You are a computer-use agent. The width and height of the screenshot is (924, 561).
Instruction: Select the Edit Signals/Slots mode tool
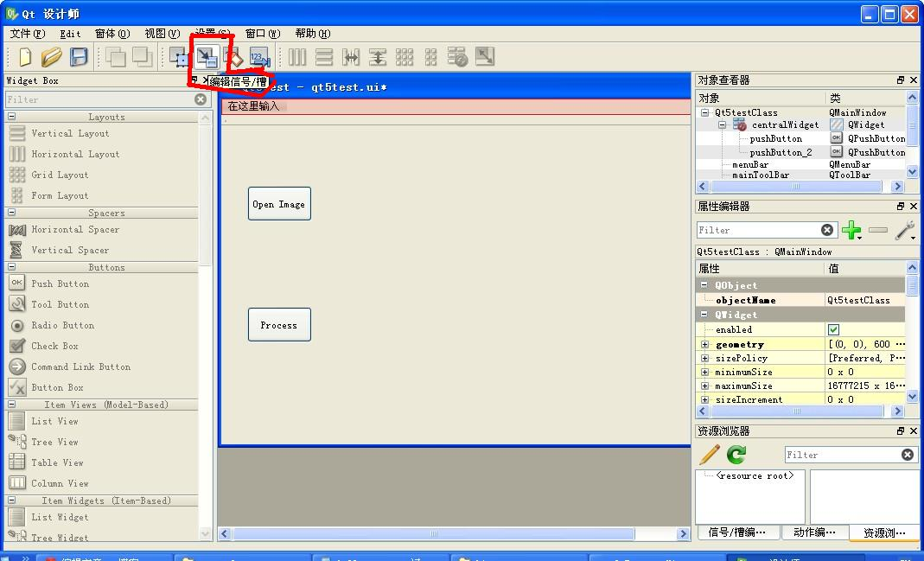(x=207, y=57)
